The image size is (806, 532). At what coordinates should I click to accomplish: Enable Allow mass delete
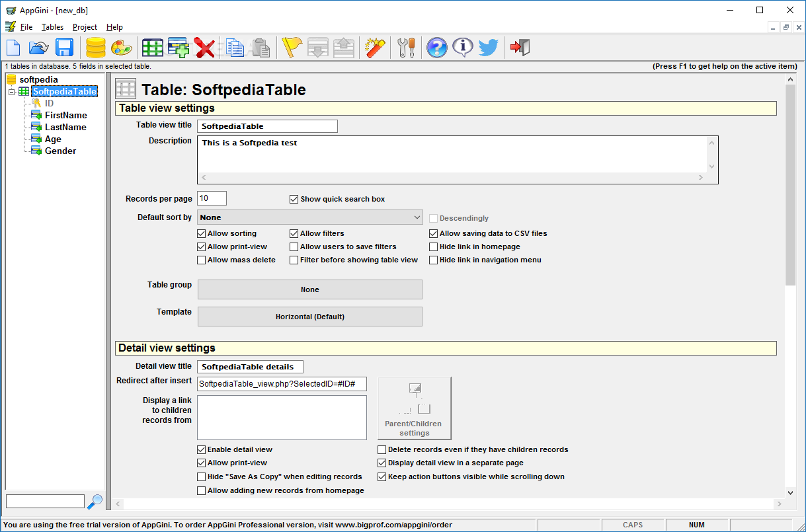tap(202, 260)
